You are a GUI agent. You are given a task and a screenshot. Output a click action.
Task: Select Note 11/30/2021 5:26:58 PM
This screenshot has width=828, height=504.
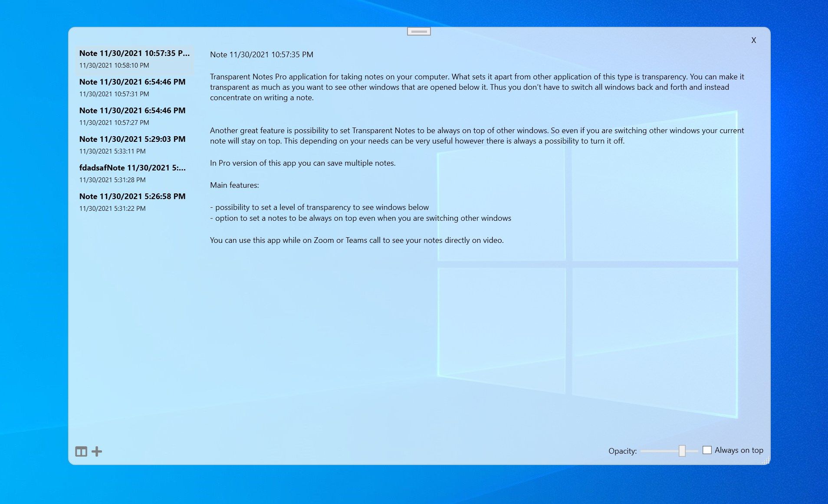point(134,202)
